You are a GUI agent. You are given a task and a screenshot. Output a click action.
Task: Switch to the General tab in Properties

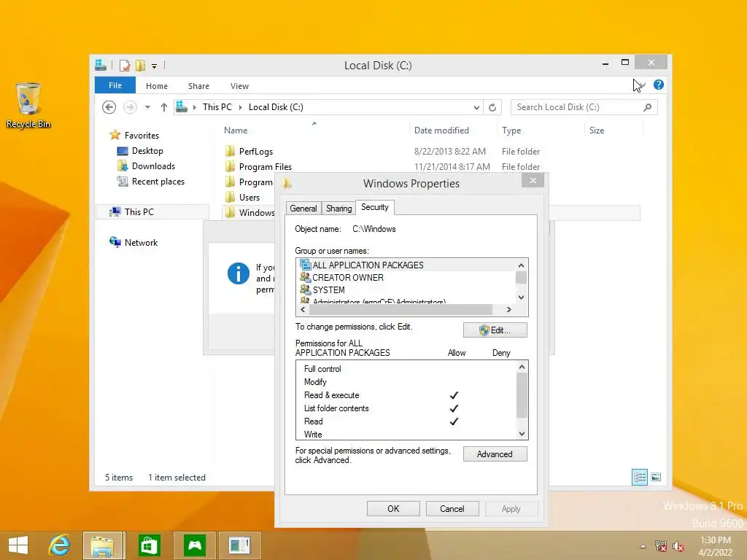(x=303, y=208)
